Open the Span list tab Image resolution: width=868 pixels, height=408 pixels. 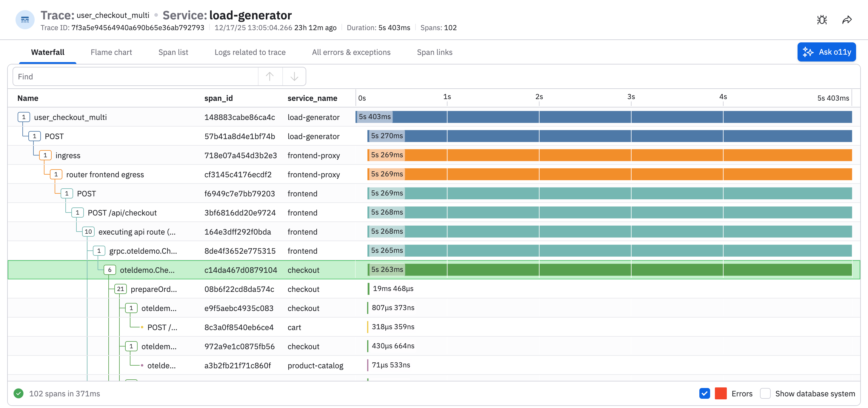[173, 52]
